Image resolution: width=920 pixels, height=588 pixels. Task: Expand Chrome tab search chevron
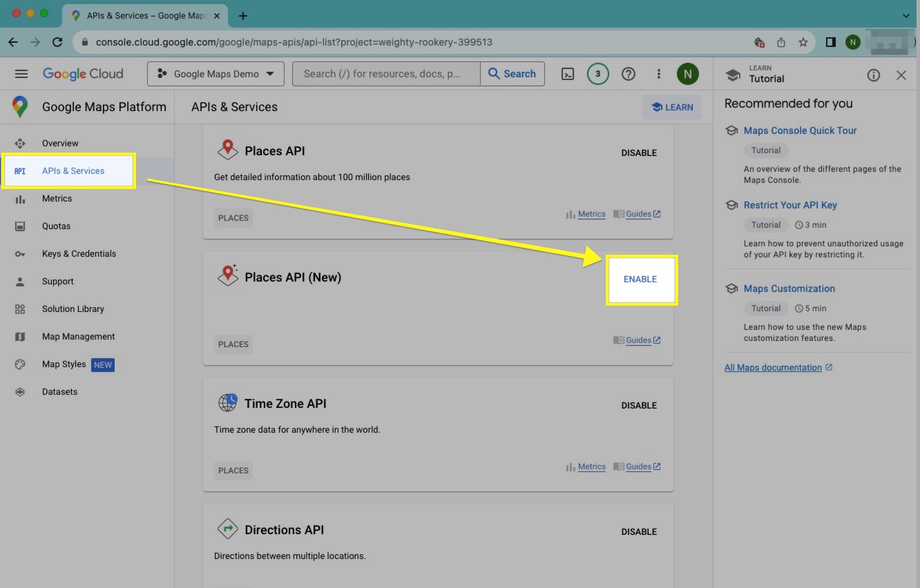click(x=906, y=15)
